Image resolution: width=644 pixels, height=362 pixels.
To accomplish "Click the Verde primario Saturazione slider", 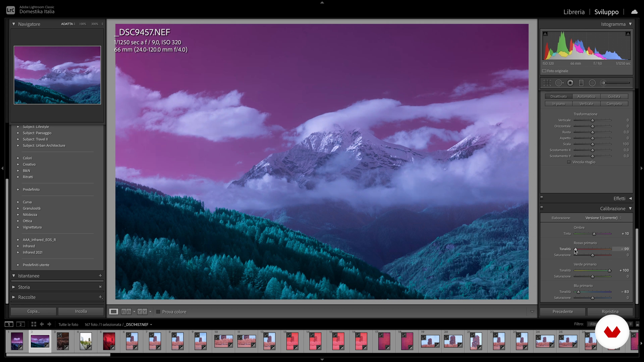I will point(593,277).
